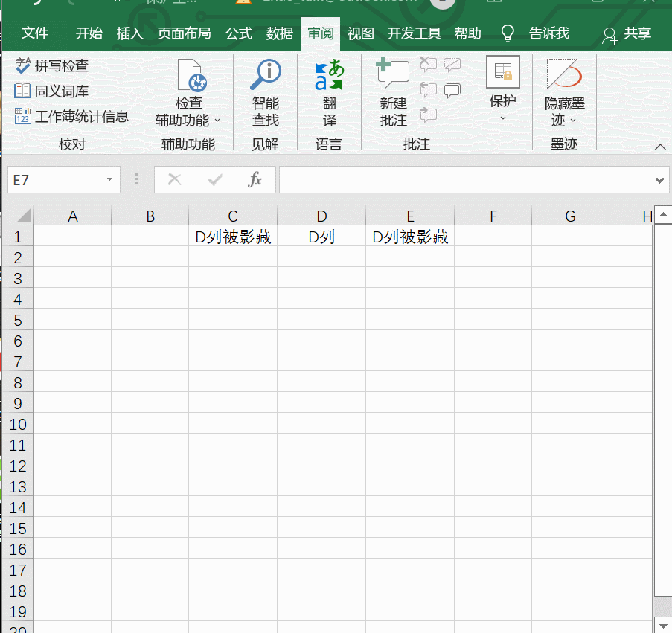Click the 隐藏墨迹 hide ink icon

pos(564,74)
